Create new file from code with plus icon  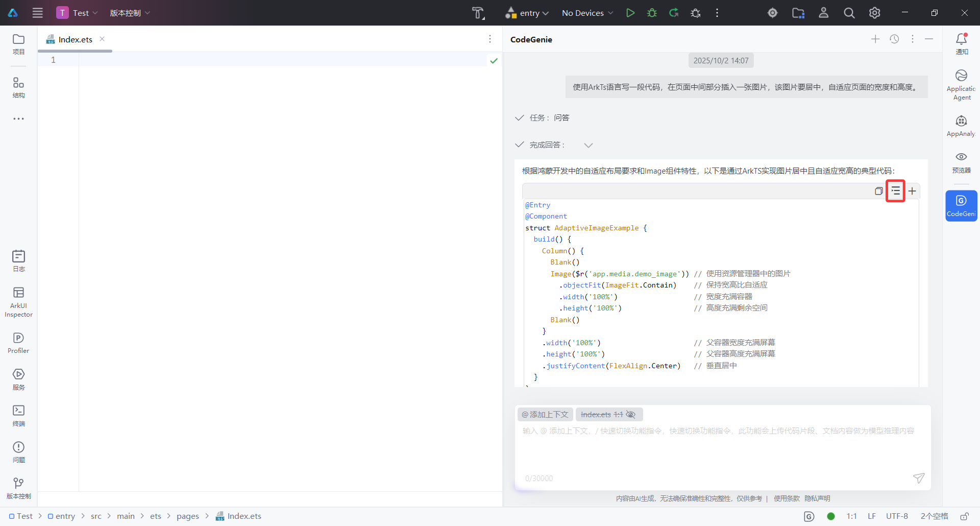pyautogui.click(x=912, y=191)
